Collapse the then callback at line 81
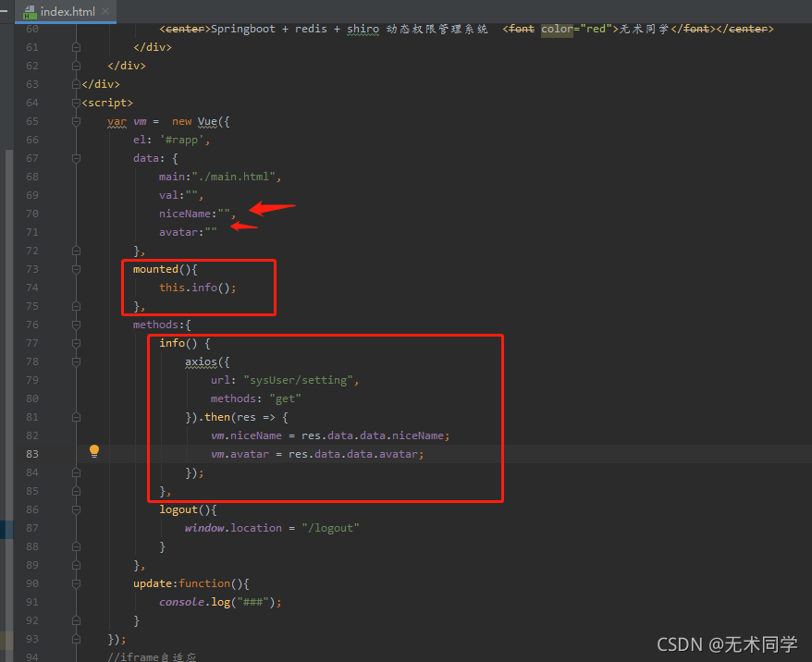 point(76,417)
